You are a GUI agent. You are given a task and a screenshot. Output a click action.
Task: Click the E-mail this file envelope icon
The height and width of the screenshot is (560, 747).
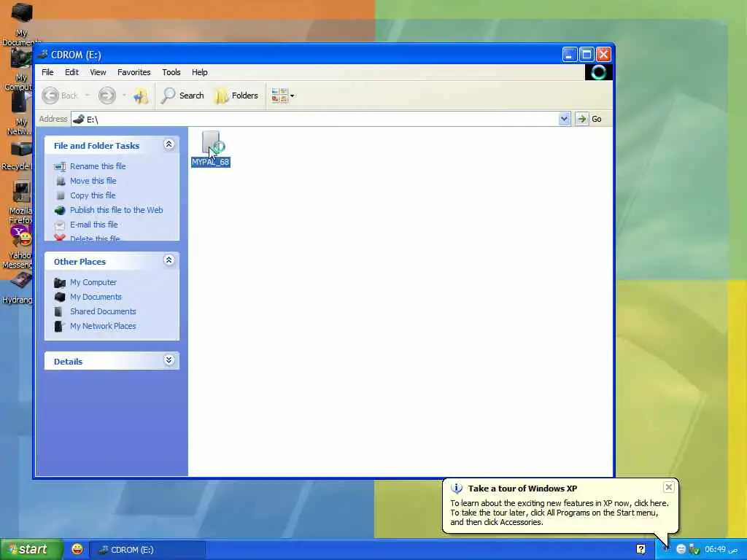point(60,225)
